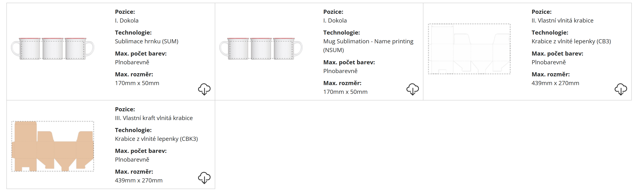The height and width of the screenshot is (196, 644).
Task: Download template for CB3 corrugated box
Action: coord(621,89)
